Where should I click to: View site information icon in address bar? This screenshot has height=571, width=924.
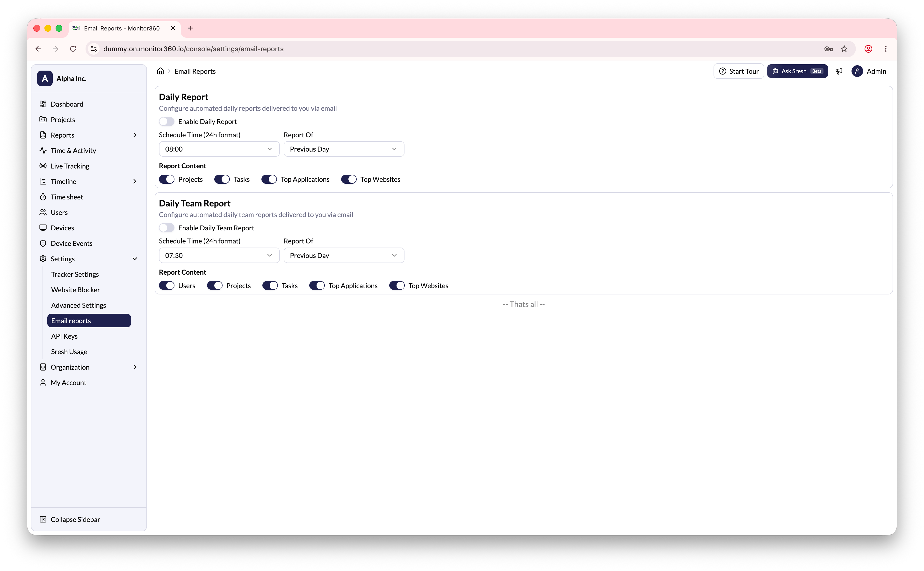pos(94,49)
